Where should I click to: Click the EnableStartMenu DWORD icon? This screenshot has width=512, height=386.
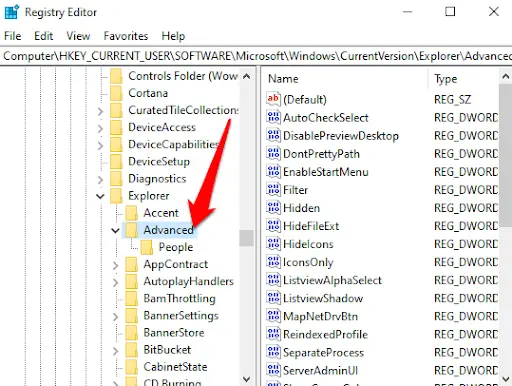[x=273, y=171]
